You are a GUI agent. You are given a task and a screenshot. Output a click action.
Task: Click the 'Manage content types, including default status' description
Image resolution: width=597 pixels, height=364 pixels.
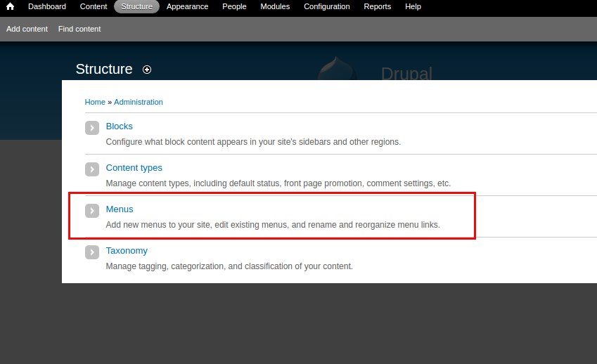click(x=278, y=183)
